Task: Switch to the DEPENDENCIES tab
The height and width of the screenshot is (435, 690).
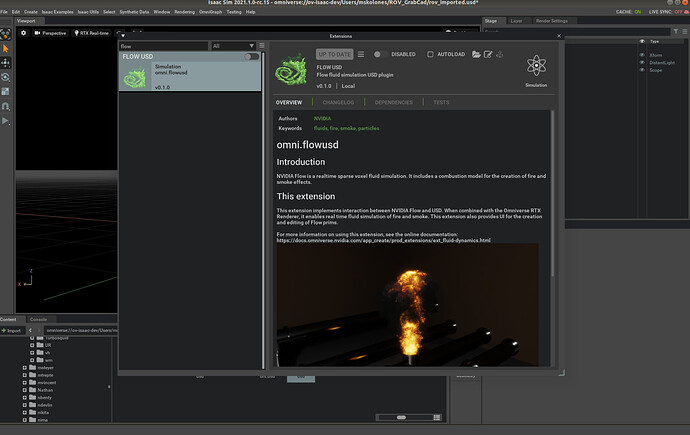Action: pyautogui.click(x=393, y=102)
